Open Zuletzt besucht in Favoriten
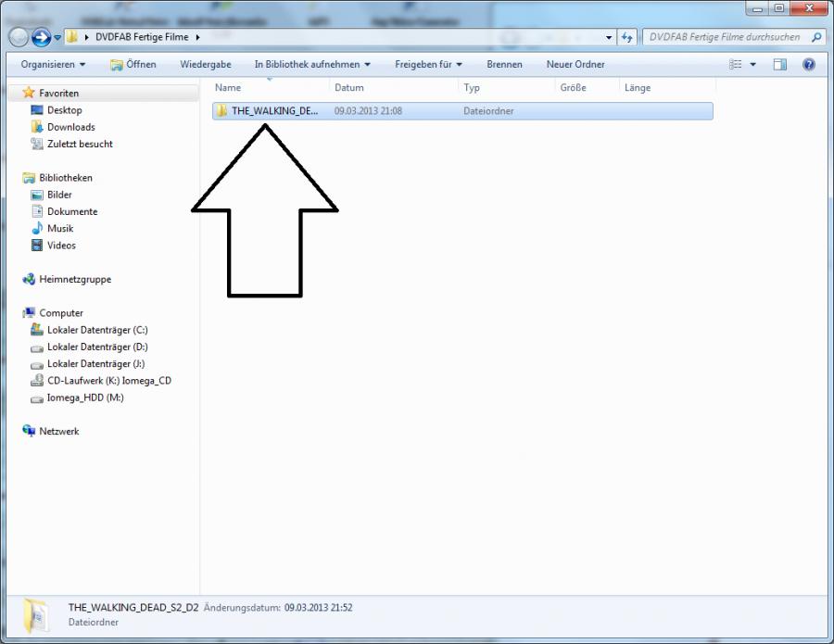This screenshot has width=834, height=644. click(x=80, y=145)
